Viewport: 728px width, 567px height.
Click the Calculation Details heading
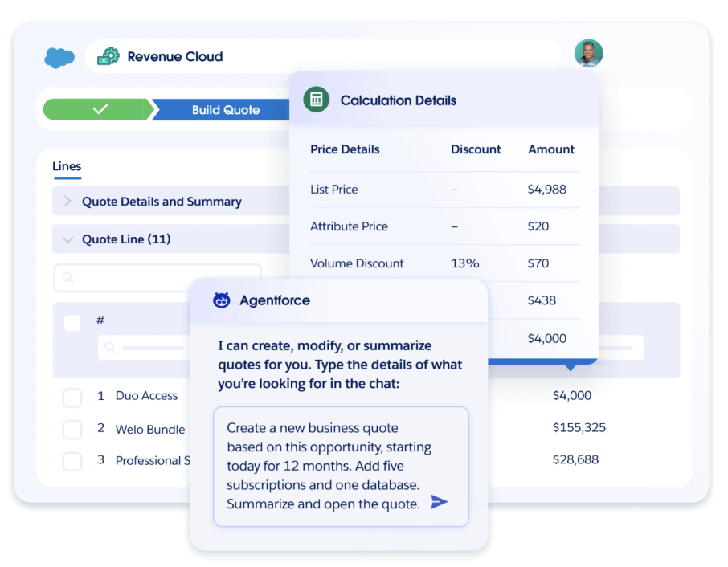coord(399,100)
